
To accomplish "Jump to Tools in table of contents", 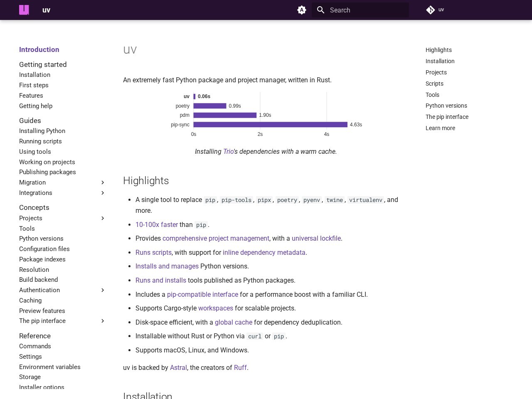I will click(432, 95).
